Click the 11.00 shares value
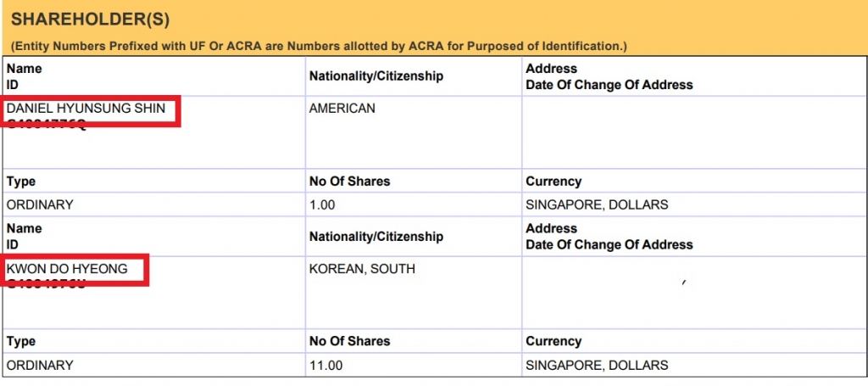 325,365
